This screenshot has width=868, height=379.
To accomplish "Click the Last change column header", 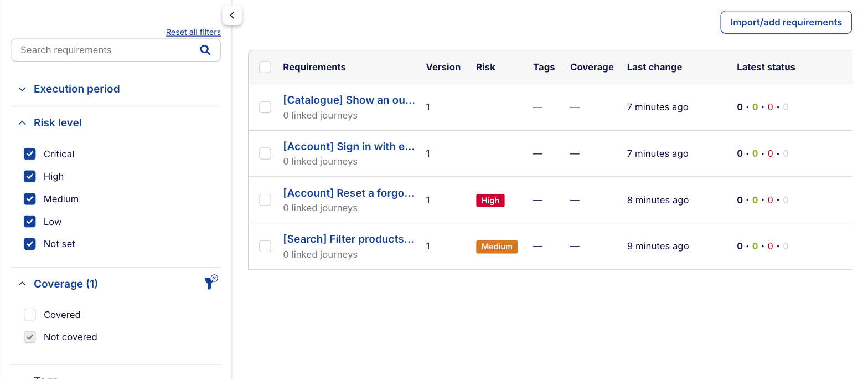I will point(654,67).
